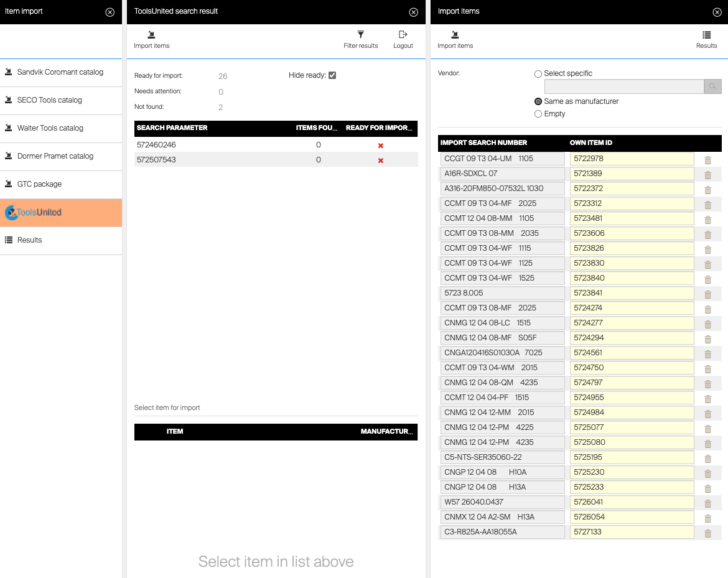Viewport: 728px width, 578px height.
Task: Select 'Same as manufacturer' radio button
Action: (x=538, y=101)
